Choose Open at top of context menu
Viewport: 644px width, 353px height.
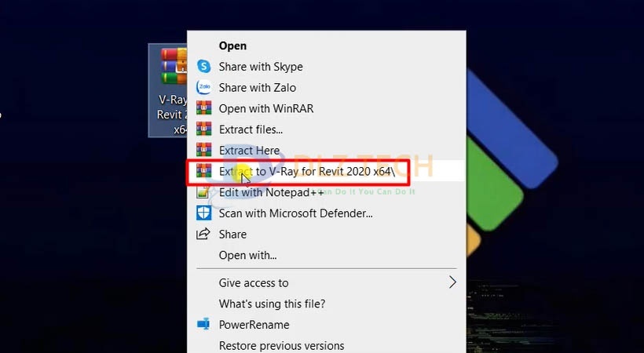(232, 46)
